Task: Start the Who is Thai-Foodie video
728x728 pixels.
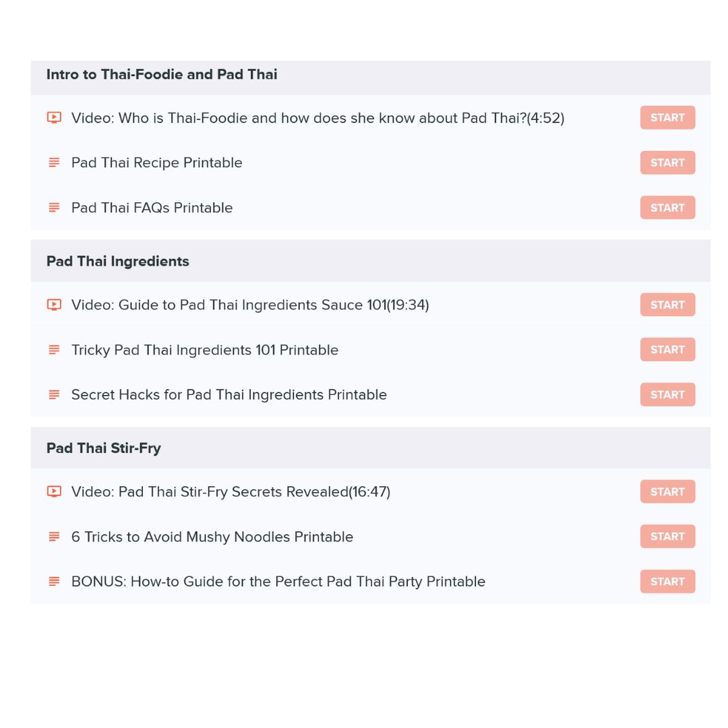Action: 667,117
